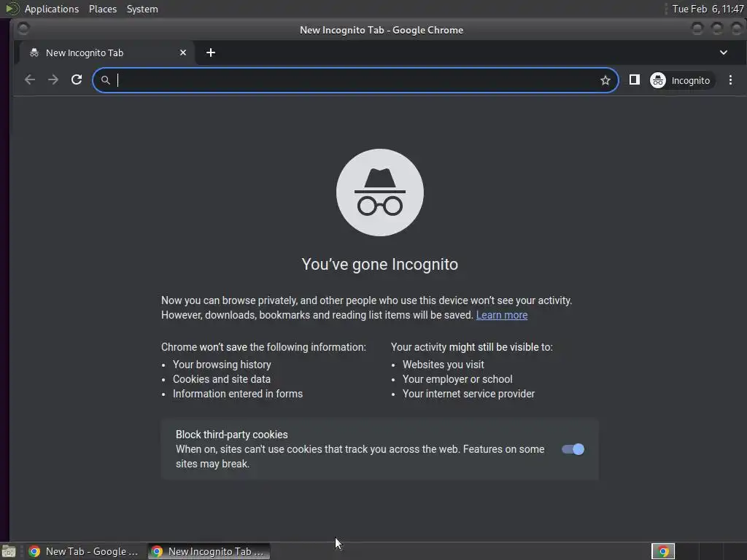
Task: Click the search magnifier icon in address bar
Action: pyautogui.click(x=106, y=80)
